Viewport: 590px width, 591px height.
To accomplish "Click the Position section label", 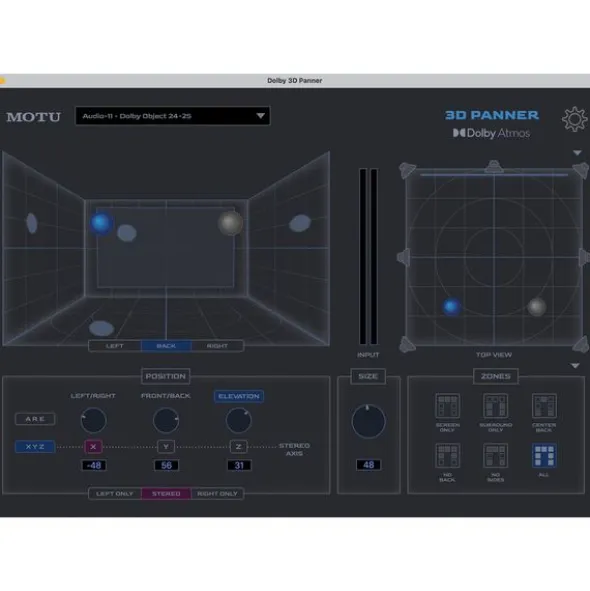I will 166,376.
